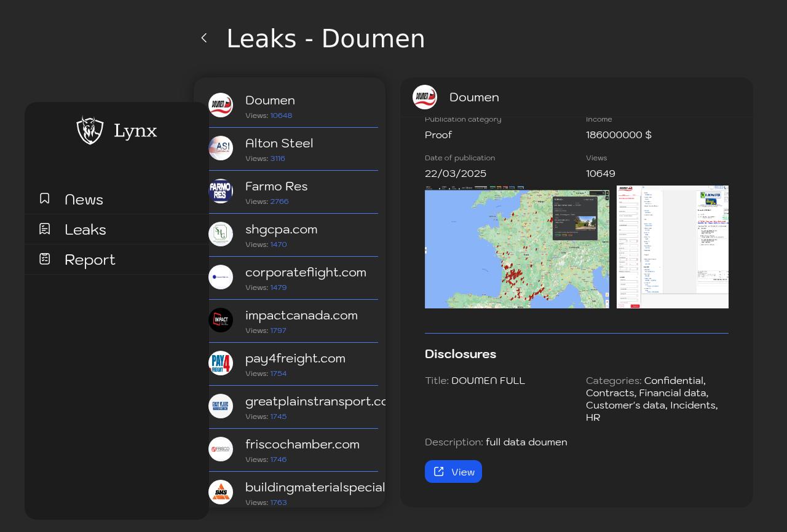Go back using the left chevron arrow
The width and height of the screenshot is (787, 532).
click(204, 38)
